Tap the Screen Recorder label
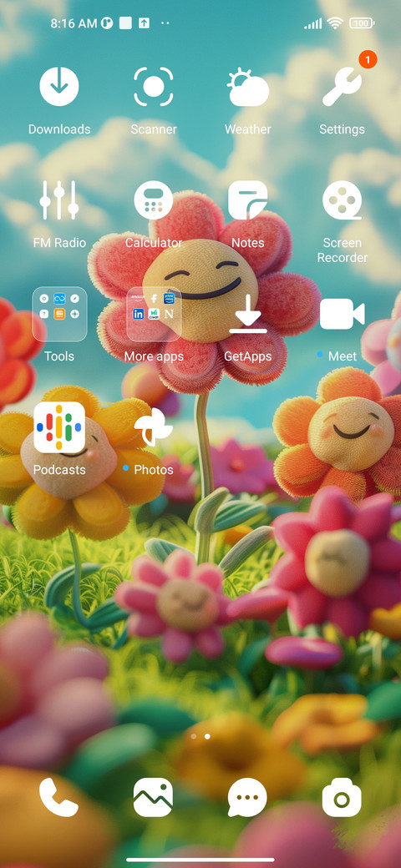This screenshot has height=868, width=401. click(342, 250)
